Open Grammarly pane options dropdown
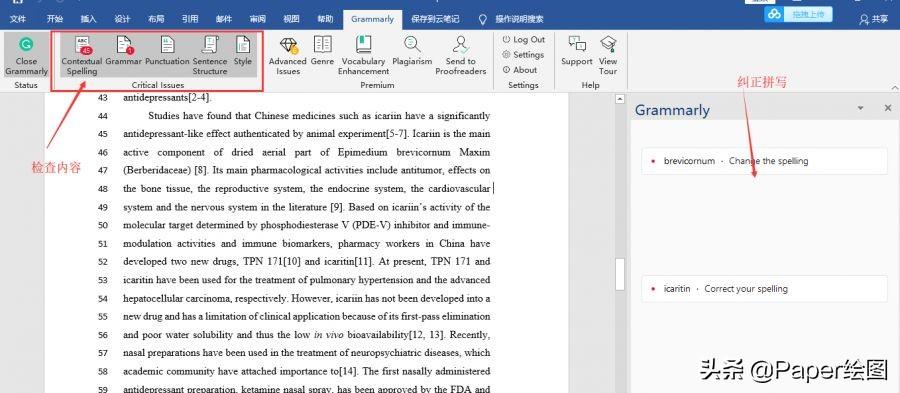Image resolution: width=900 pixels, height=393 pixels. coord(860,108)
